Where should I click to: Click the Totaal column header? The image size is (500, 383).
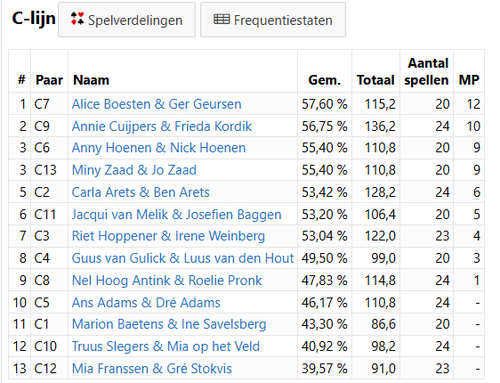point(376,80)
